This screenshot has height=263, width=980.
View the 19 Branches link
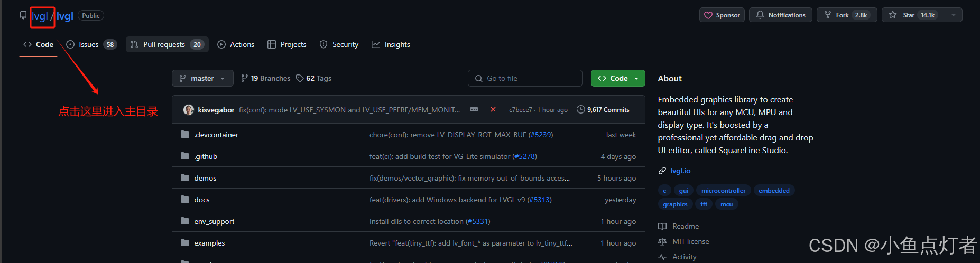point(265,78)
